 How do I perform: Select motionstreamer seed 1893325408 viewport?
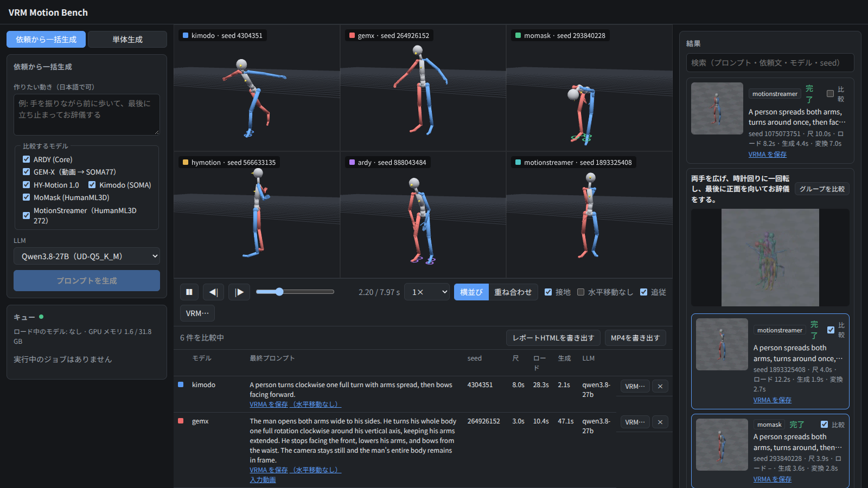coord(589,215)
